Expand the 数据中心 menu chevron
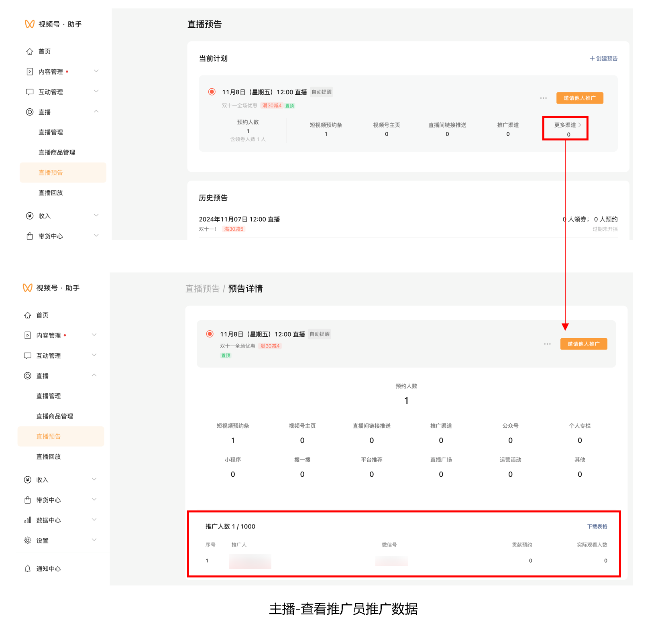 pyautogui.click(x=94, y=520)
